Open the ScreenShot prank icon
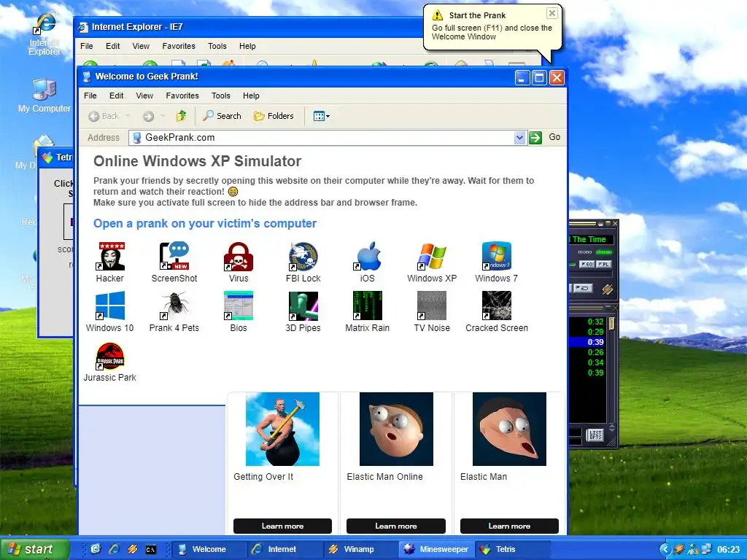Screen dimensions: 747x560 174,262
